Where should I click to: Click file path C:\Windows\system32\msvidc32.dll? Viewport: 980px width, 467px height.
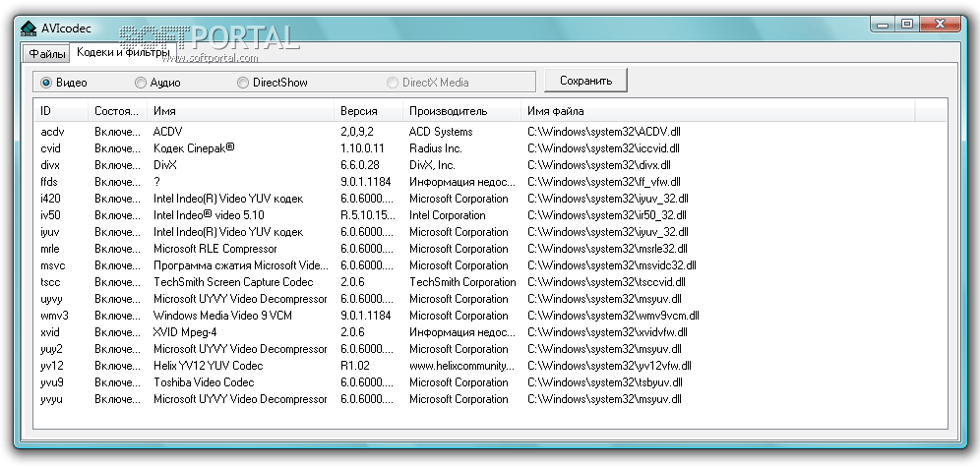pyautogui.click(x=612, y=265)
